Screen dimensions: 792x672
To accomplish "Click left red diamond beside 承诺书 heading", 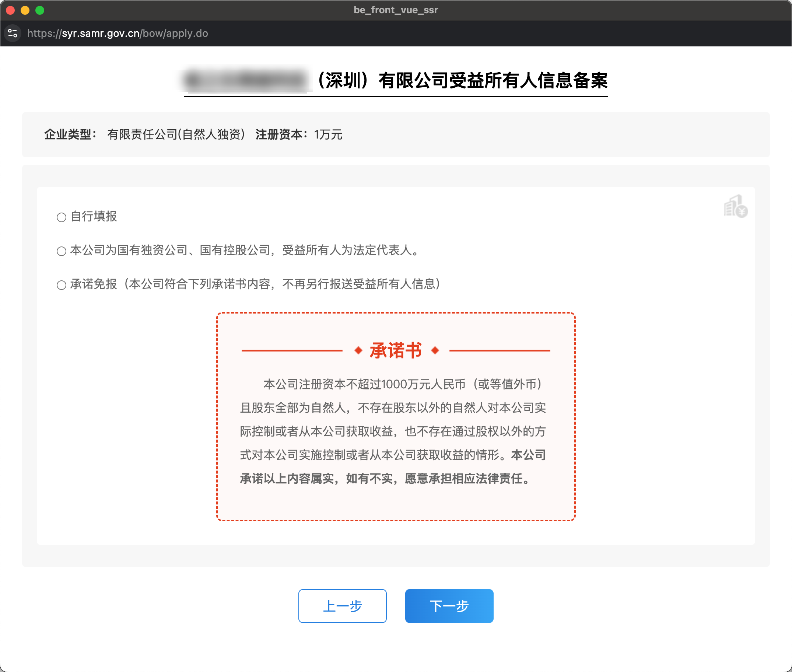I will point(358,350).
